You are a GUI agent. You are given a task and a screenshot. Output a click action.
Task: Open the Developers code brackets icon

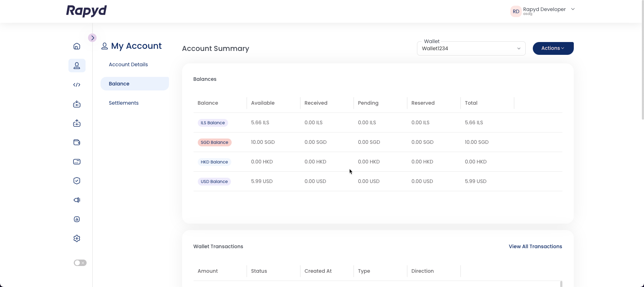point(77,85)
